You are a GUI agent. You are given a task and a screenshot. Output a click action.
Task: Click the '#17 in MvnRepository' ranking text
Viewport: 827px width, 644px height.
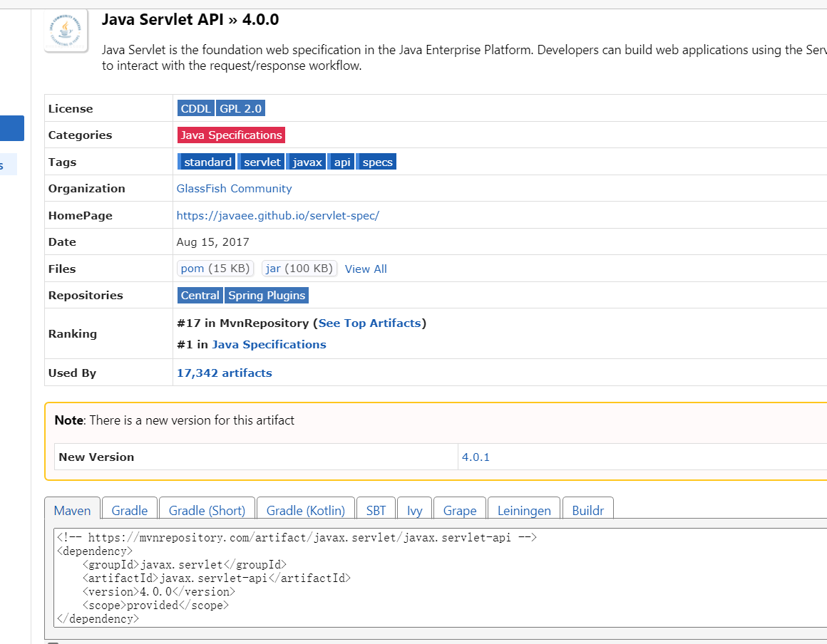pos(243,323)
